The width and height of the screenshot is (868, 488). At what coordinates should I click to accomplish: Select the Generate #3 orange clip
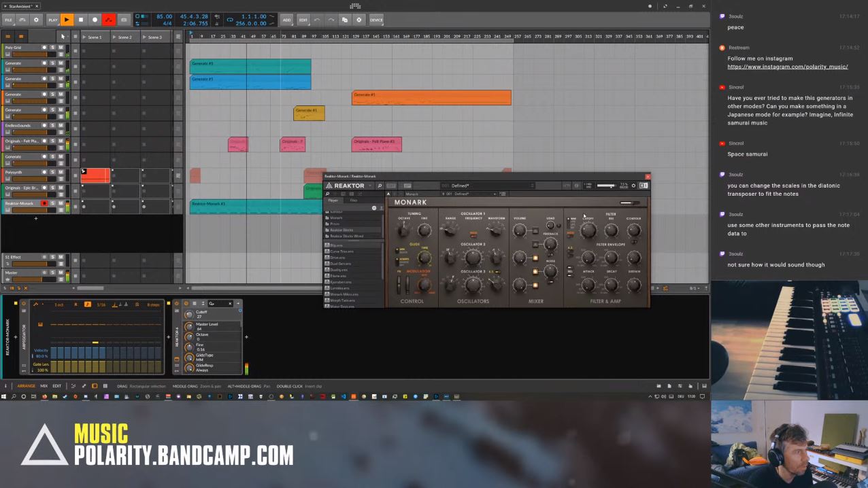click(x=431, y=98)
